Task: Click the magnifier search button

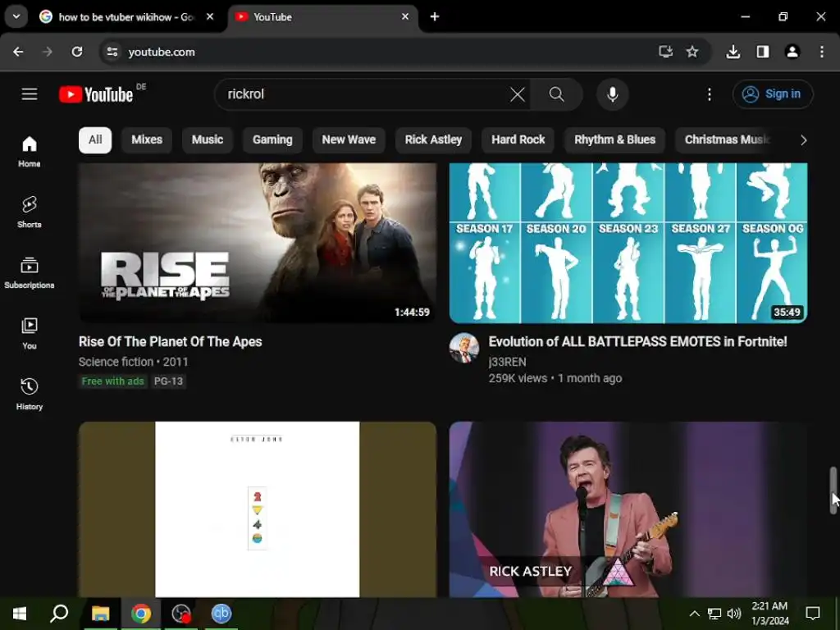Action: coord(557,94)
